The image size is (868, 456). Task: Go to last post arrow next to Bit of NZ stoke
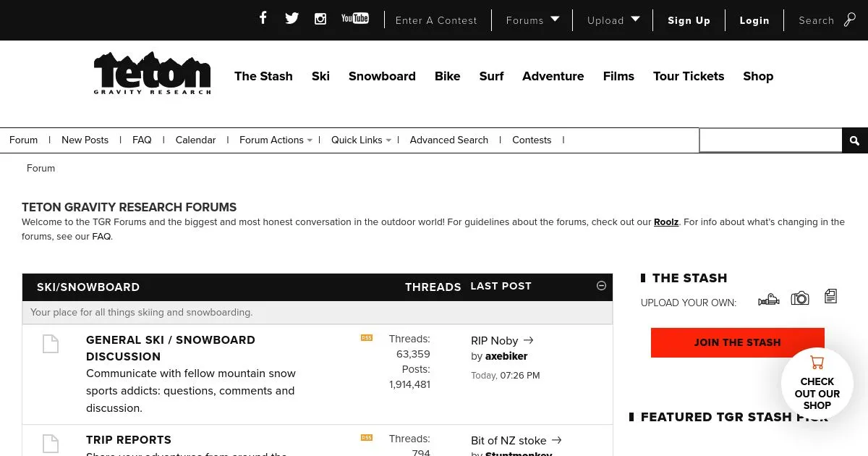[x=556, y=440]
